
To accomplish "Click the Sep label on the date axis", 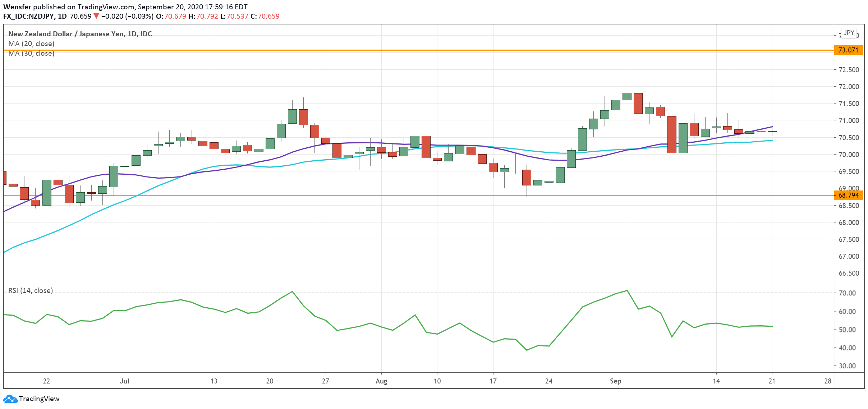I will click(x=615, y=381).
